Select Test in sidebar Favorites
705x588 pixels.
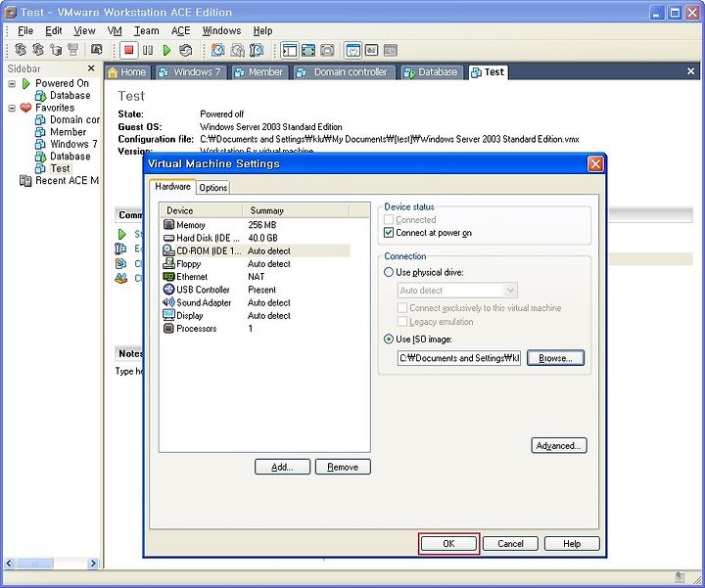point(60,168)
